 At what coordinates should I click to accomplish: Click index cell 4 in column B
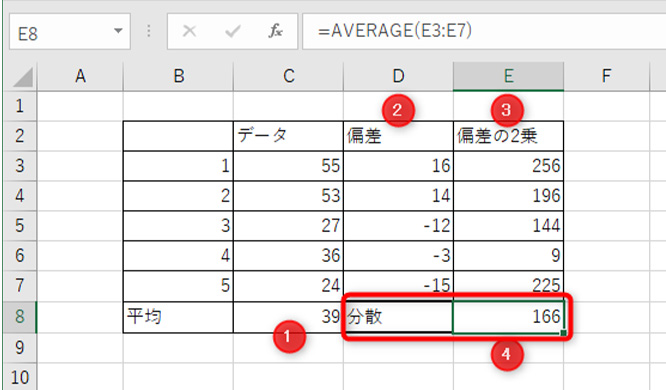tap(178, 256)
